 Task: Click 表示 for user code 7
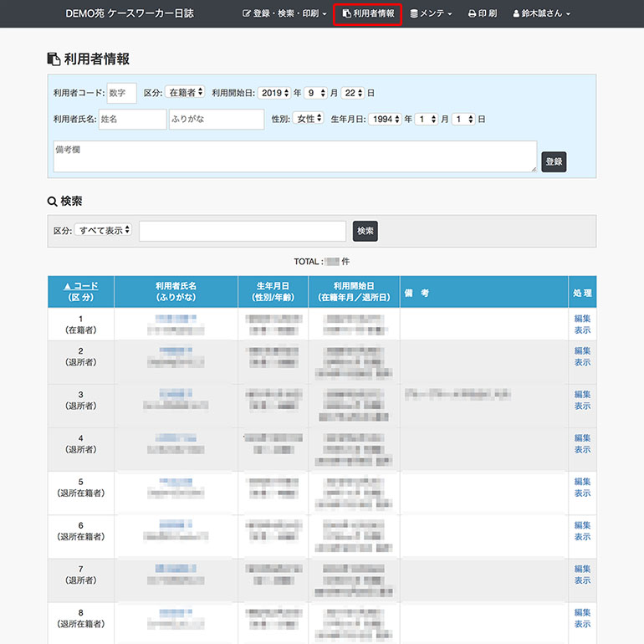pos(582,580)
